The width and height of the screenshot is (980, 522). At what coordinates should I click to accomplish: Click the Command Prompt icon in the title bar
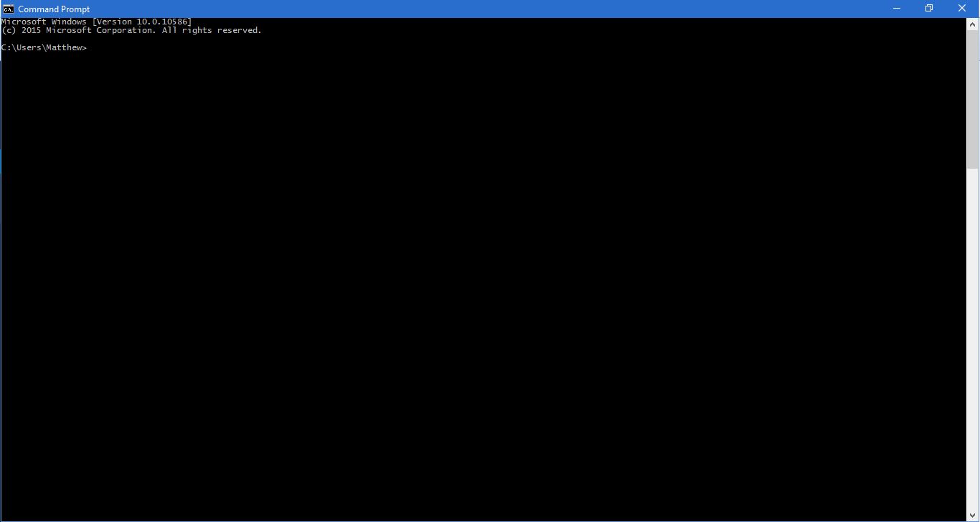pyautogui.click(x=8, y=9)
